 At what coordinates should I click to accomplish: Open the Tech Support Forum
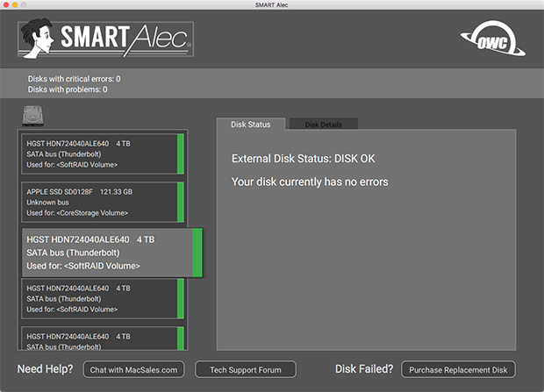tap(246, 370)
